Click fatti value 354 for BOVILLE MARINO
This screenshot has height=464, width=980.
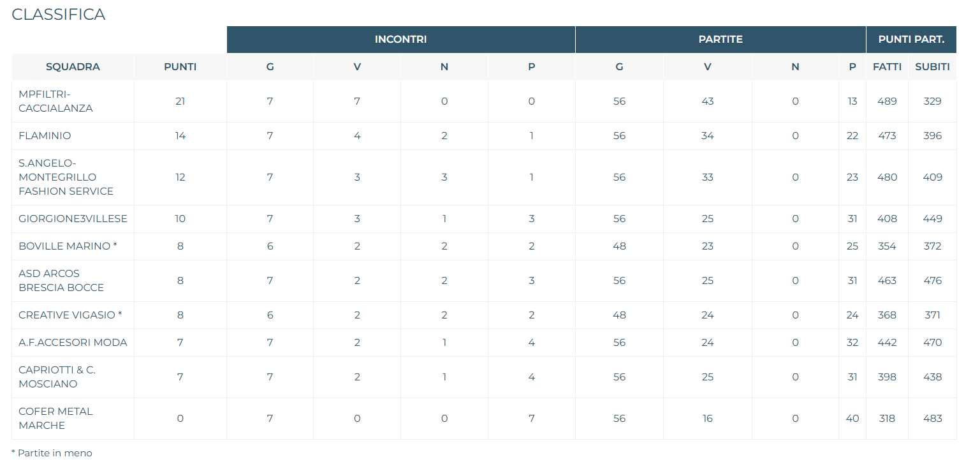[x=887, y=246]
